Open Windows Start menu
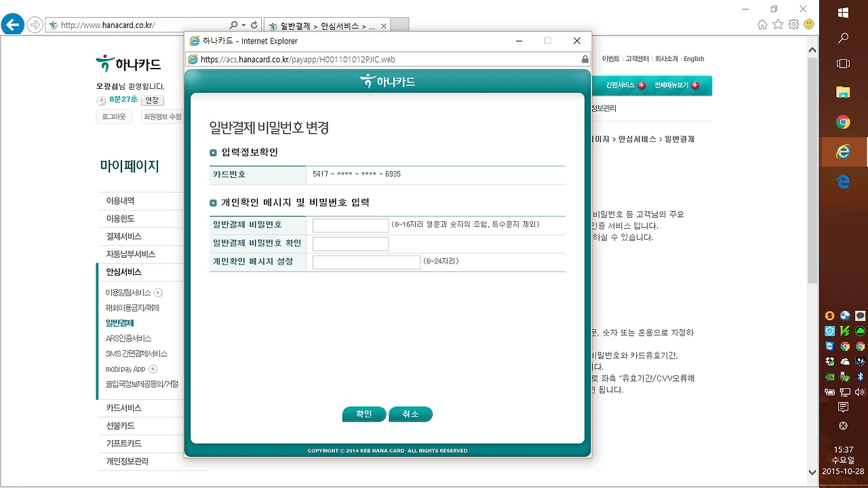The height and width of the screenshot is (488, 868). (843, 13)
